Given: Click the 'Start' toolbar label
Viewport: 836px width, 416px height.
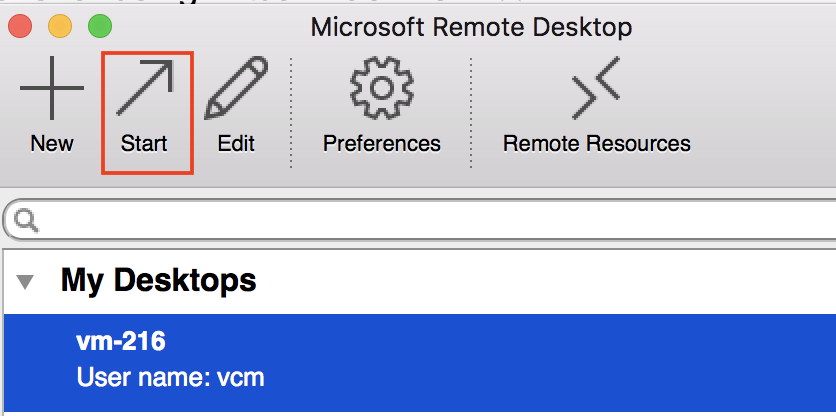Looking at the screenshot, I should coord(144,143).
